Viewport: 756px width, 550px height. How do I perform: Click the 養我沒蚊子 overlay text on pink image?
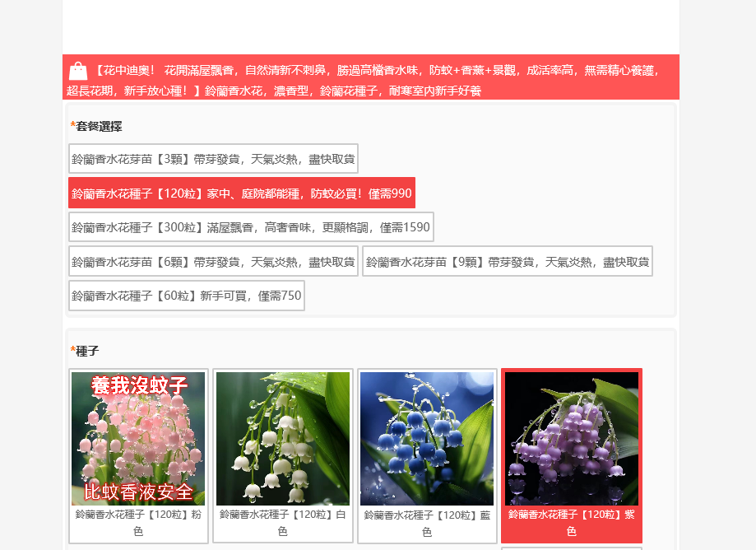point(139,385)
